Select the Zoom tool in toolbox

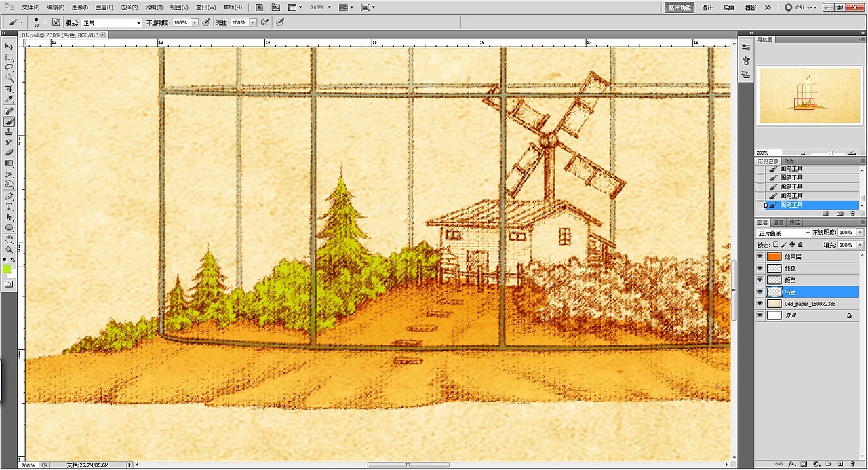point(9,250)
